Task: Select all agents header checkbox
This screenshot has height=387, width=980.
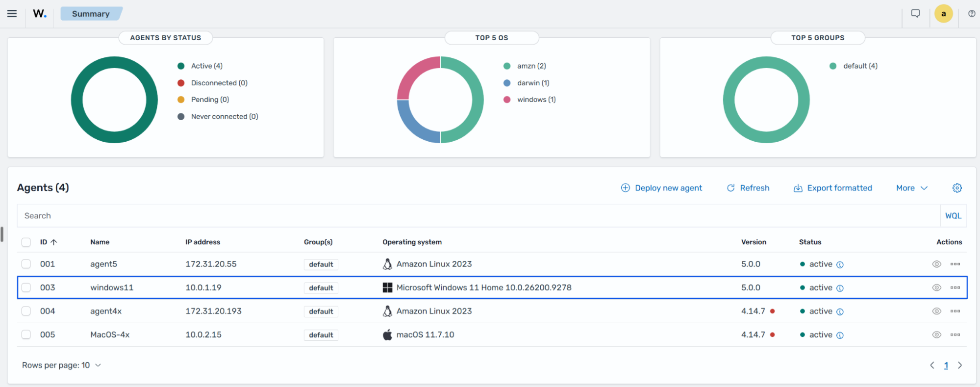Action: [26, 242]
